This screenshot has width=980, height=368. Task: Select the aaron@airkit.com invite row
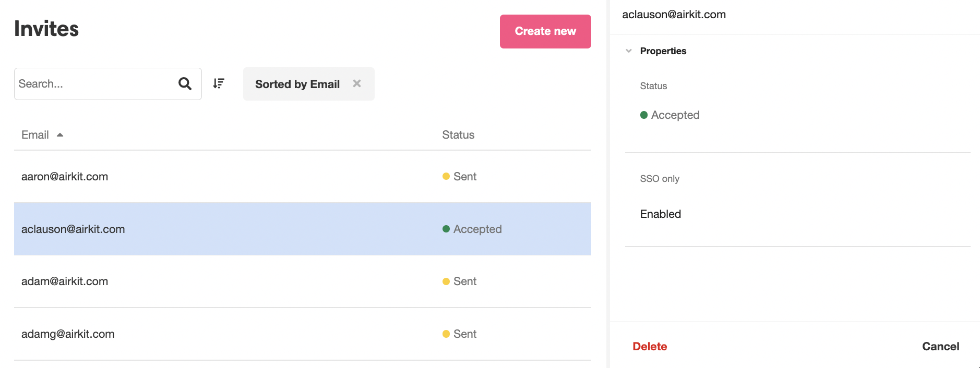(x=65, y=177)
